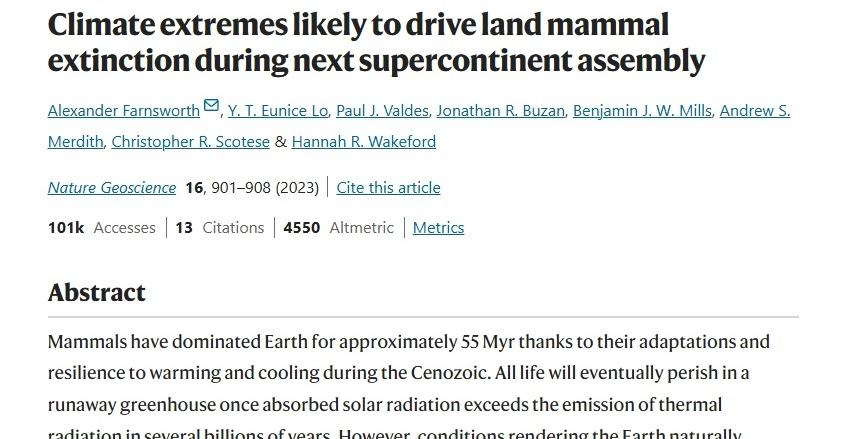Click the article title heading
This screenshot has height=439, width=855.
[x=376, y=42]
